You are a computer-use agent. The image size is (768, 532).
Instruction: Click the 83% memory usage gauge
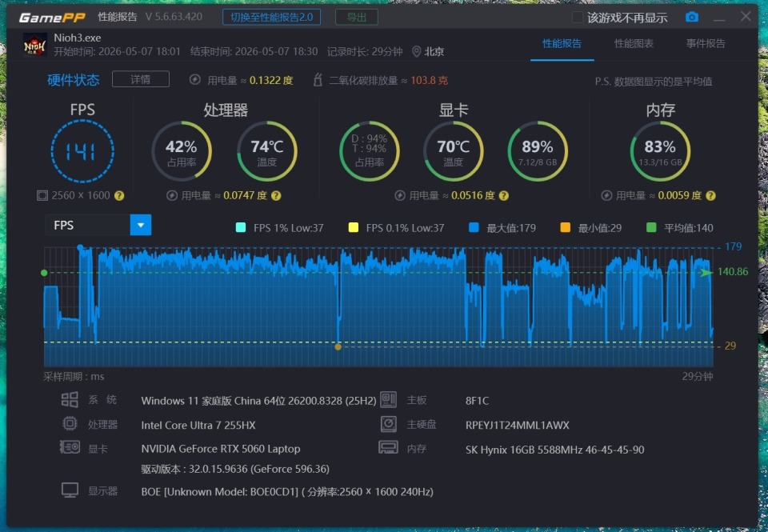coord(660,151)
